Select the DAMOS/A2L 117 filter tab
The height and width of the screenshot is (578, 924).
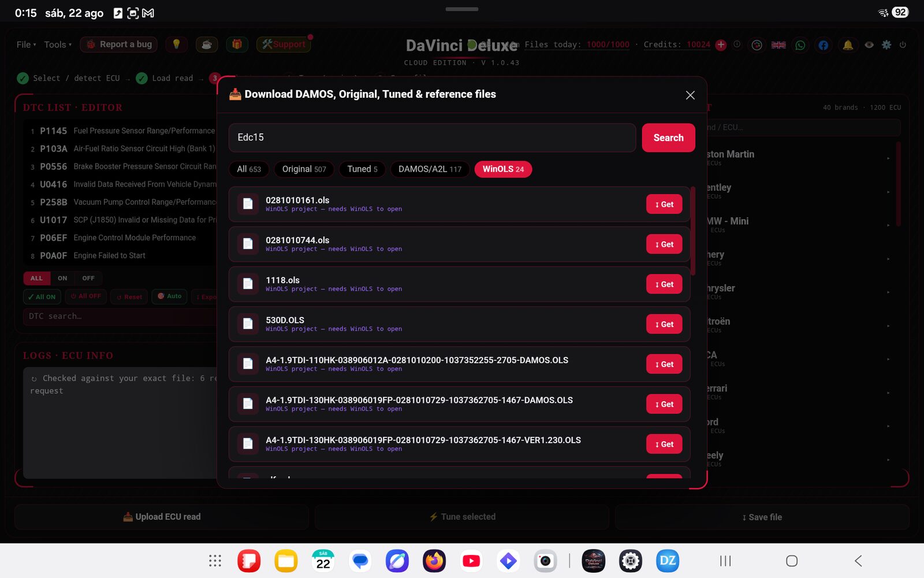[x=430, y=169]
